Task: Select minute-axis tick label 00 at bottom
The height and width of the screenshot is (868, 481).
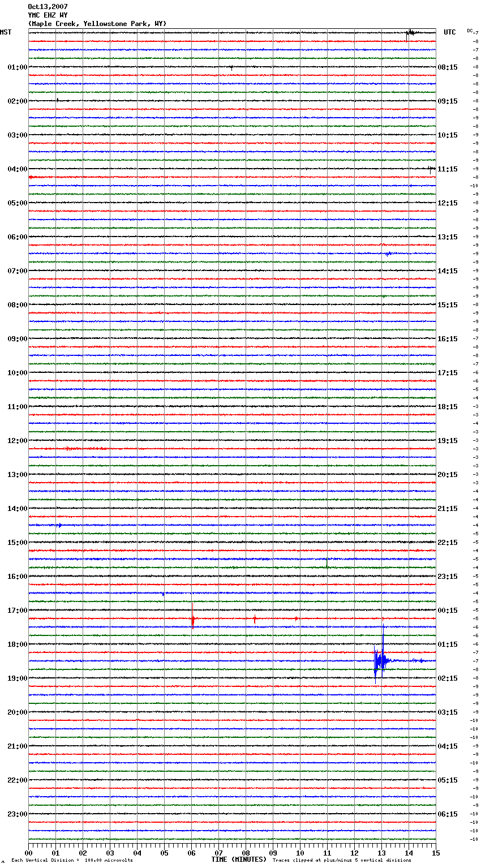Action: pyautogui.click(x=29, y=853)
